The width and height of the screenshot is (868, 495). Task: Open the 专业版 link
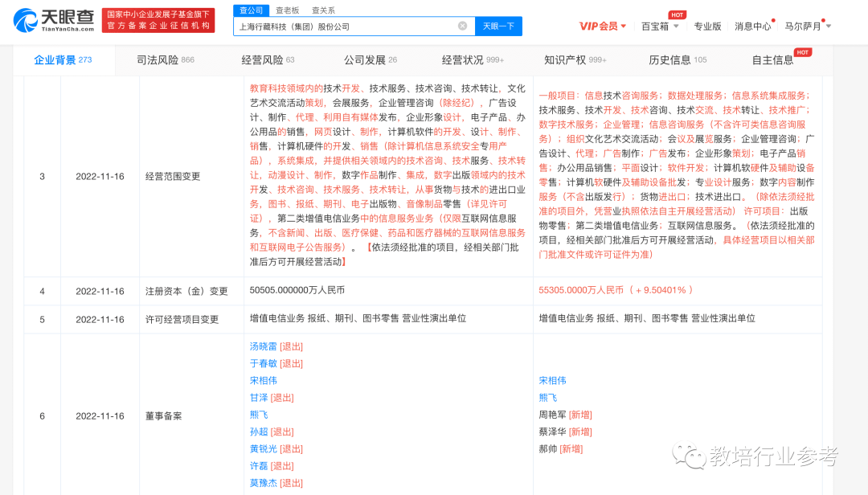pos(707,26)
